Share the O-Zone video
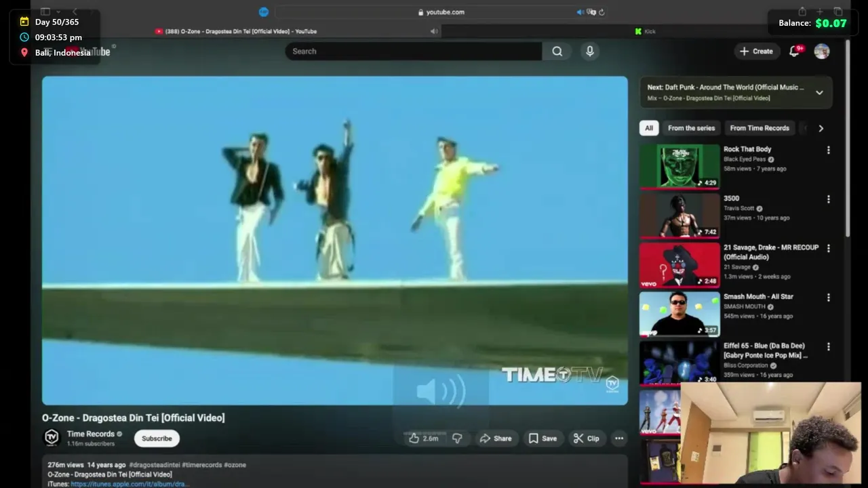 tap(496, 439)
